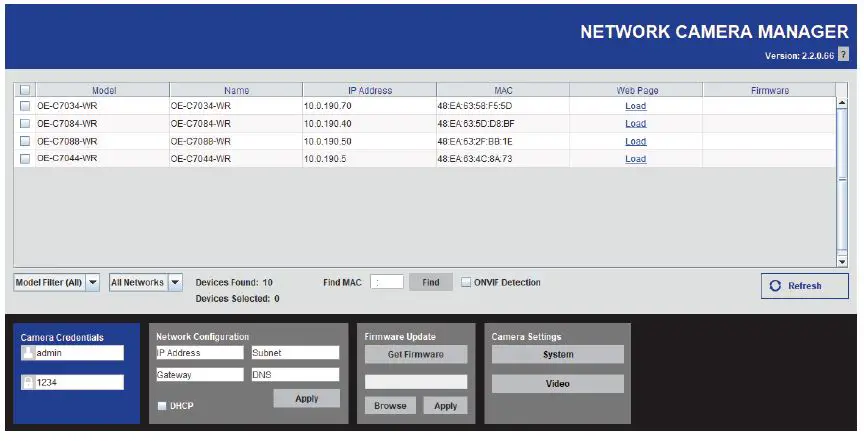The height and width of the screenshot is (441, 864).
Task: Click the Web Page column header
Action: [636, 90]
